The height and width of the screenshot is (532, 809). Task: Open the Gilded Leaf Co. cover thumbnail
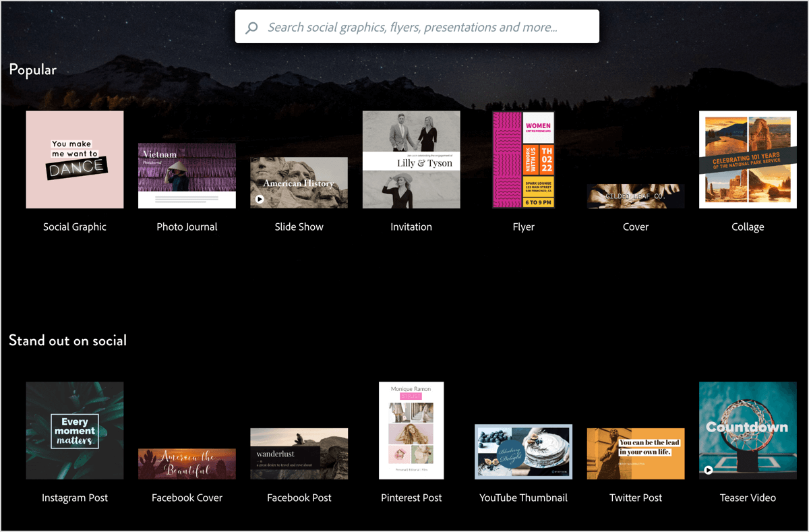coord(636,196)
